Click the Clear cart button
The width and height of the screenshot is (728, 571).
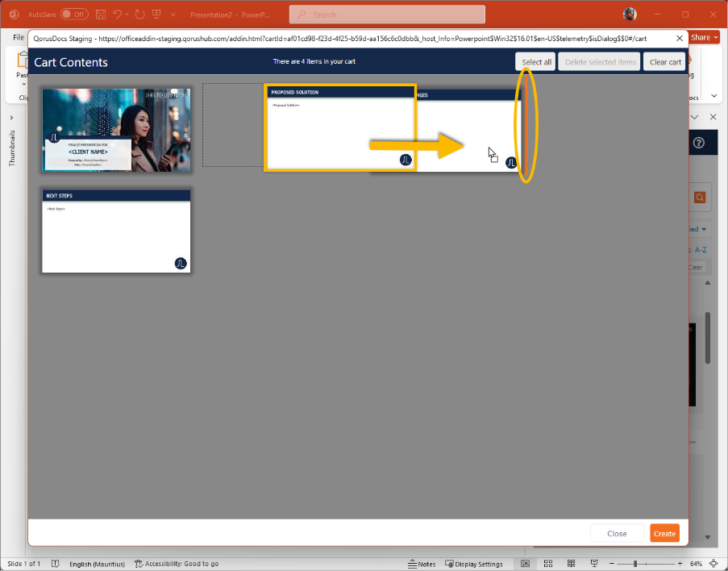(x=665, y=62)
